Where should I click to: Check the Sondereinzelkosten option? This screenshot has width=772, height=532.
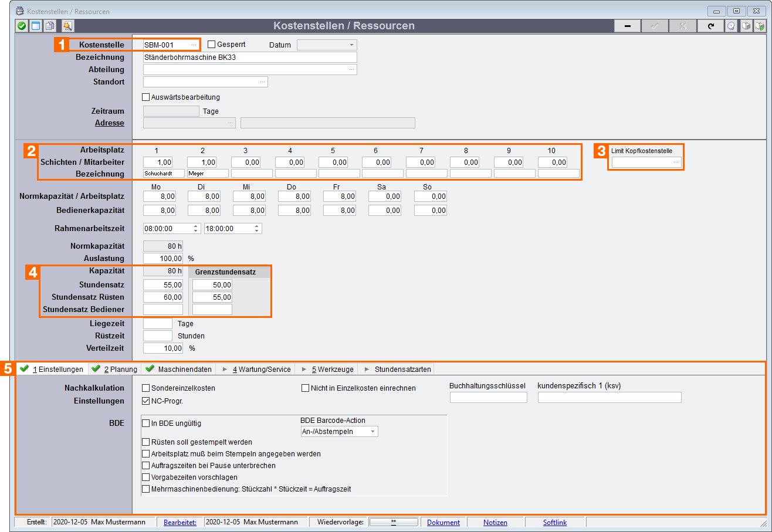tap(146, 388)
